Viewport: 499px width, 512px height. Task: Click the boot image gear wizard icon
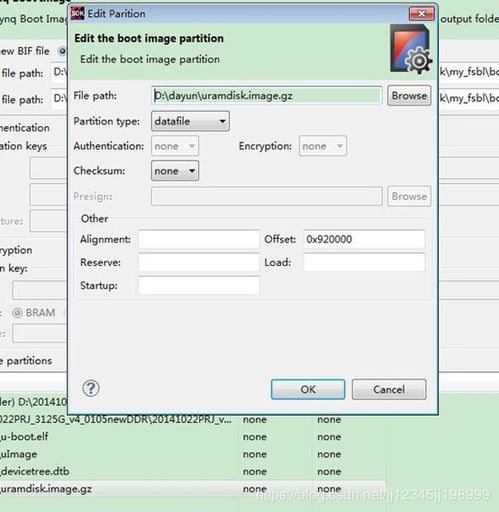(411, 49)
